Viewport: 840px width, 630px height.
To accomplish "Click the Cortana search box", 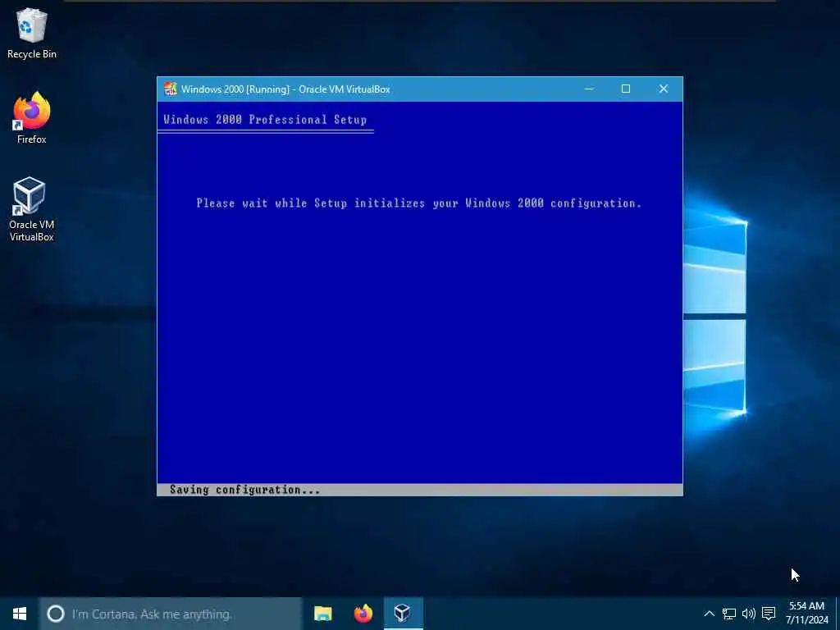I will (x=171, y=614).
